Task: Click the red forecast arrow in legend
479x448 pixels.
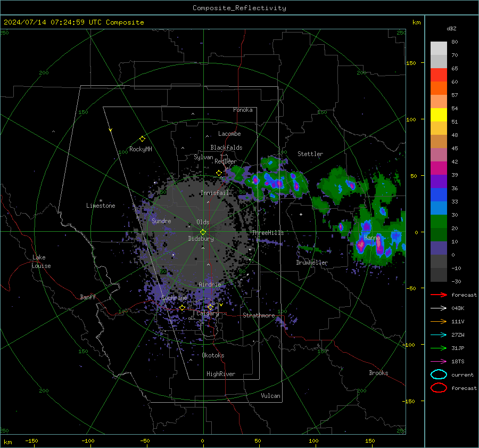Action: click(439, 295)
